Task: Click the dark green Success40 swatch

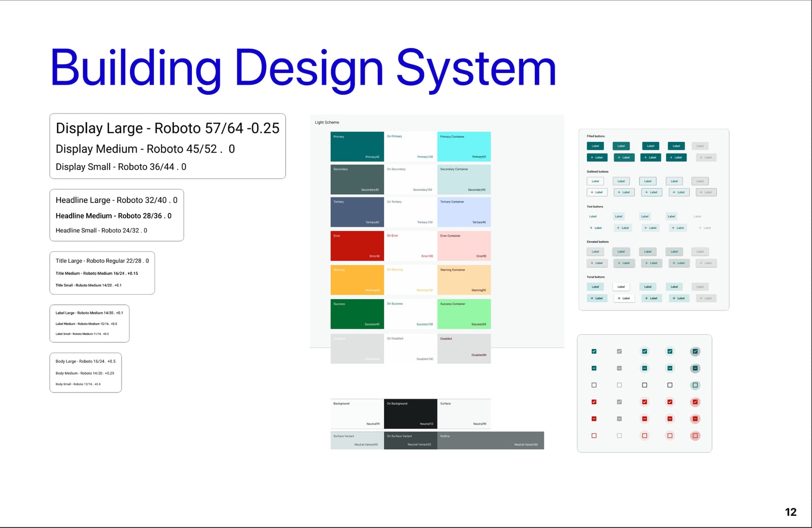Action: pos(357,314)
